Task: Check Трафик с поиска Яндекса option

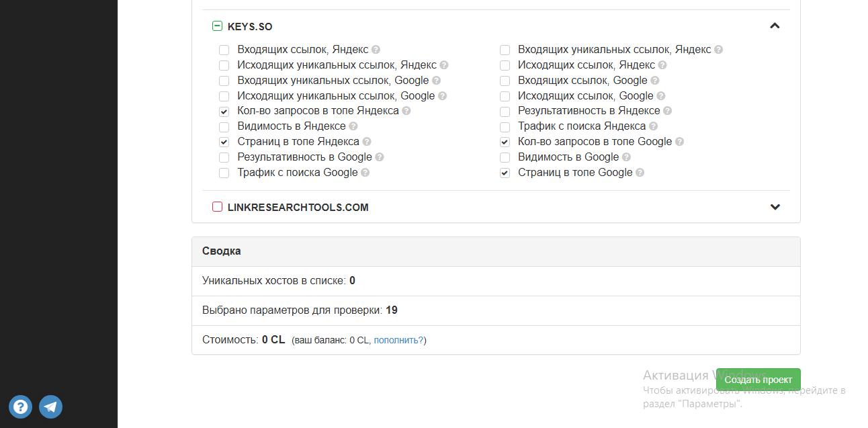Action: (505, 127)
